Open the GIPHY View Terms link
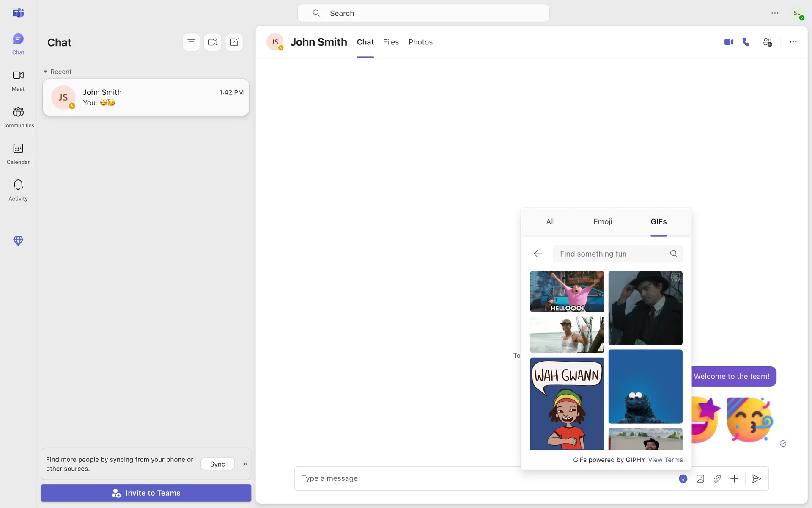The image size is (812, 508). point(665,460)
